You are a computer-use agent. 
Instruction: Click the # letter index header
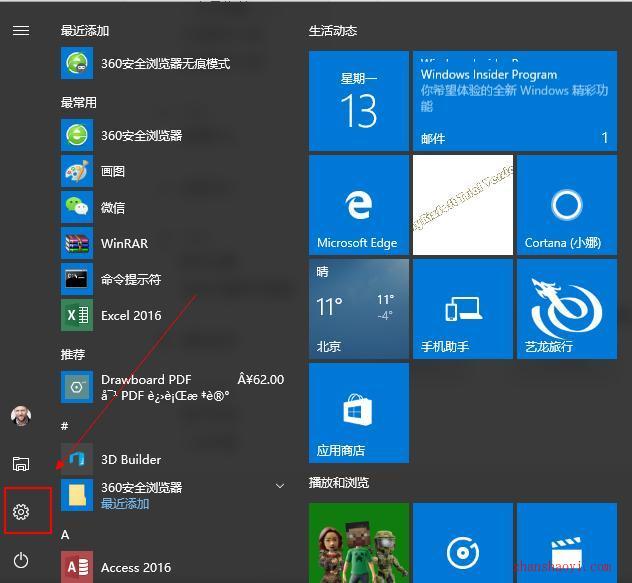pos(64,426)
